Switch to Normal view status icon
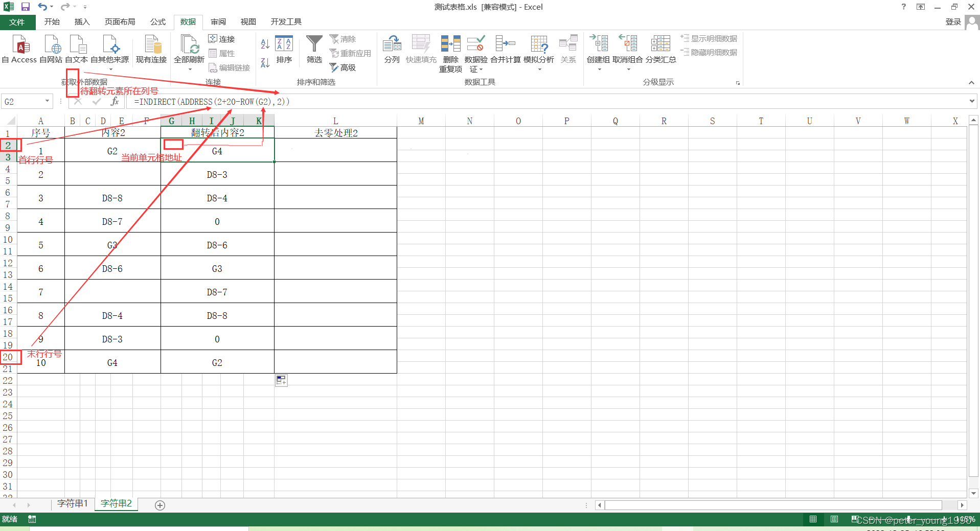Image resolution: width=980 pixels, height=531 pixels. point(813,519)
